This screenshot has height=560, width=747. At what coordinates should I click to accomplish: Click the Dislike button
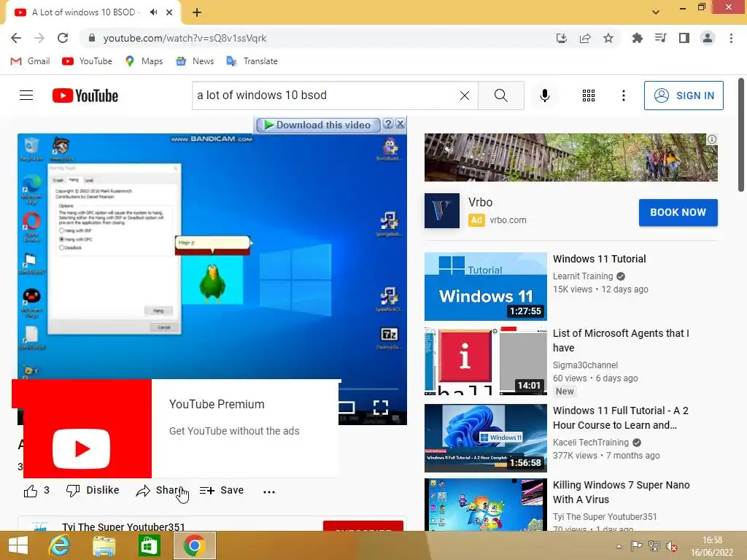point(93,491)
